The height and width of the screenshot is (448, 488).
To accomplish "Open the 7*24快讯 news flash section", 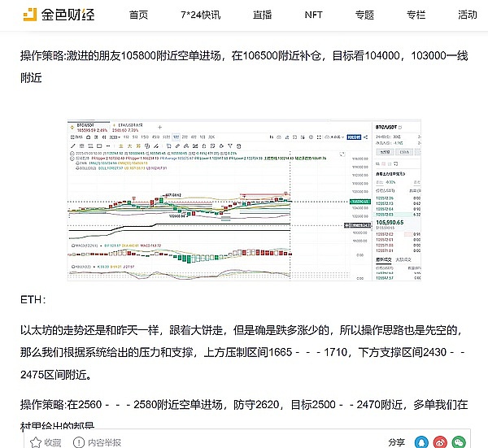I will click(200, 15).
